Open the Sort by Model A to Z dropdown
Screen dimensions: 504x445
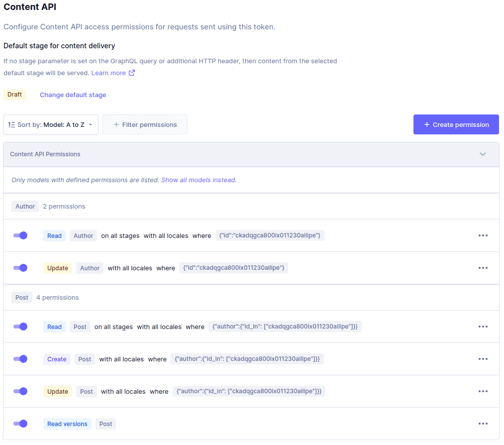click(x=51, y=124)
